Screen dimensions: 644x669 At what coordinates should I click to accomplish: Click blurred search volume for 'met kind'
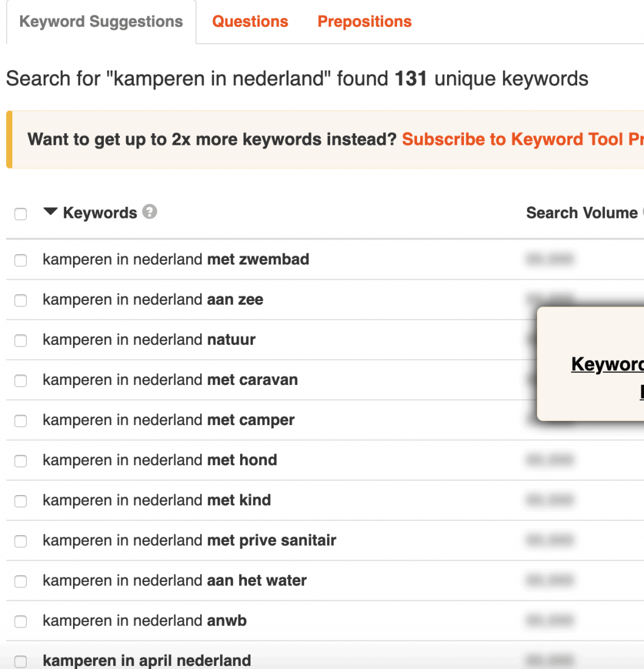pos(549,499)
